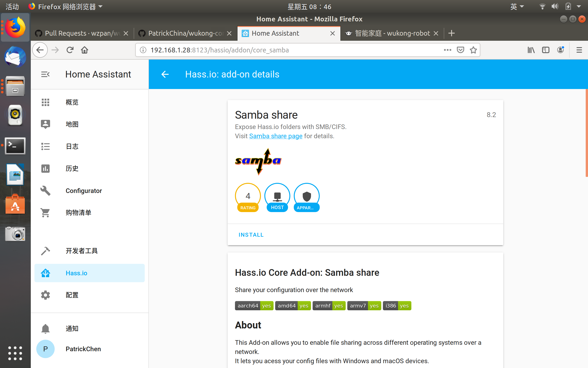The width and height of the screenshot is (588, 368).
Task: Open the volume speaker indicator
Action: coord(555,6)
